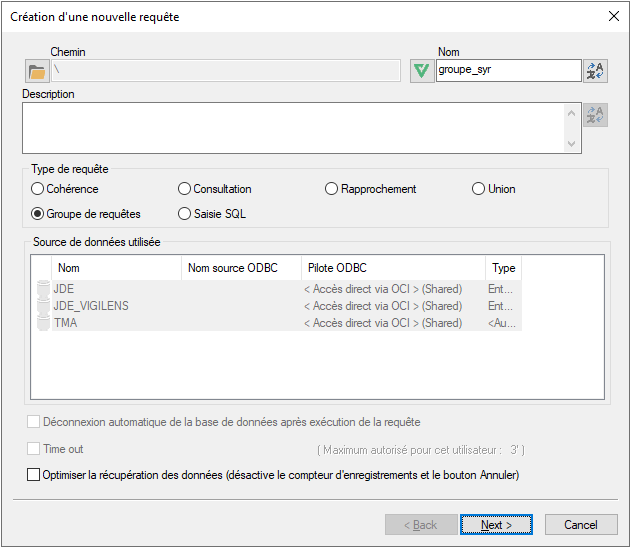The height and width of the screenshot is (548, 631).
Task: Click the Nom source ODBC column header
Action: tap(241, 268)
